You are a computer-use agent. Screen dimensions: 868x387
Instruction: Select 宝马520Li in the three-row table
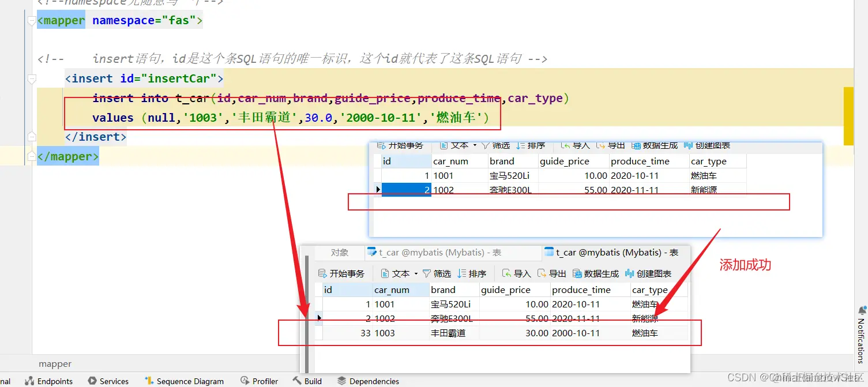coord(454,304)
